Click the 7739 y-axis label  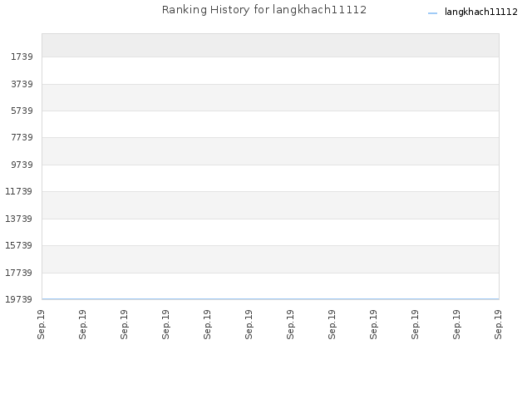click(x=22, y=137)
